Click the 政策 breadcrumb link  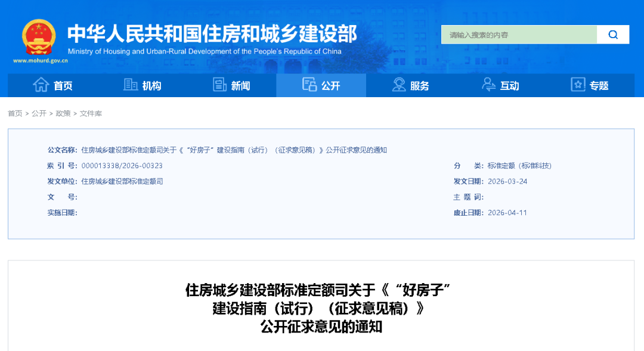[63, 113]
